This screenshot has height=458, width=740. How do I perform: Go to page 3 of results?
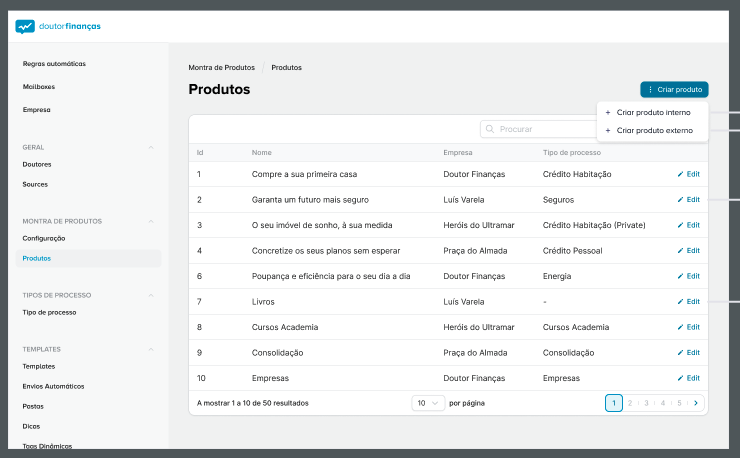coord(646,403)
